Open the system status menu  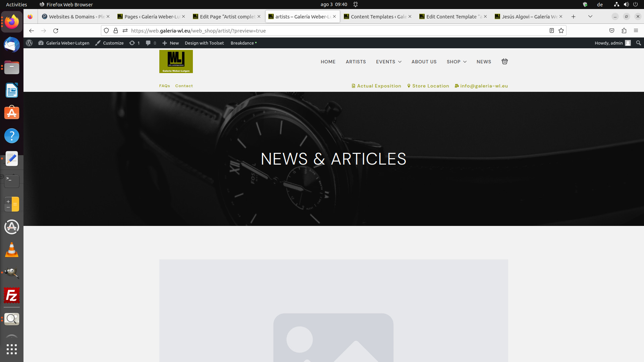626,4
